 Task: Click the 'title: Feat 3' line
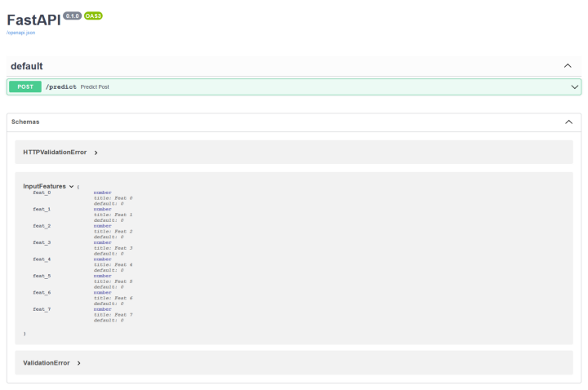[114, 248]
